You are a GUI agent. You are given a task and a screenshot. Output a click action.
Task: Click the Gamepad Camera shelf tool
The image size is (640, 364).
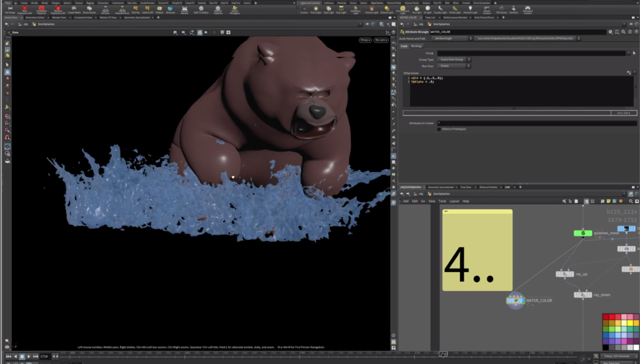pos(528,10)
